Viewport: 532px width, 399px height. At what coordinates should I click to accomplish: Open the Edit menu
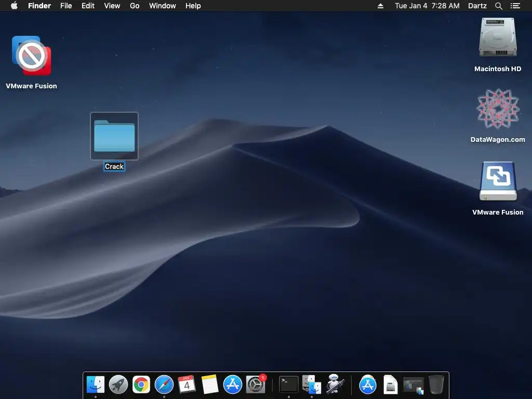(88, 6)
